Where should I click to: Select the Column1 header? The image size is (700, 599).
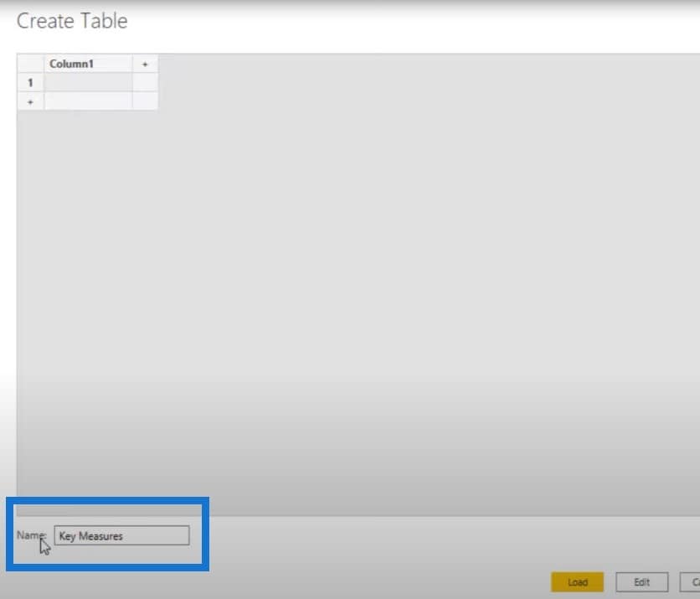coord(88,64)
